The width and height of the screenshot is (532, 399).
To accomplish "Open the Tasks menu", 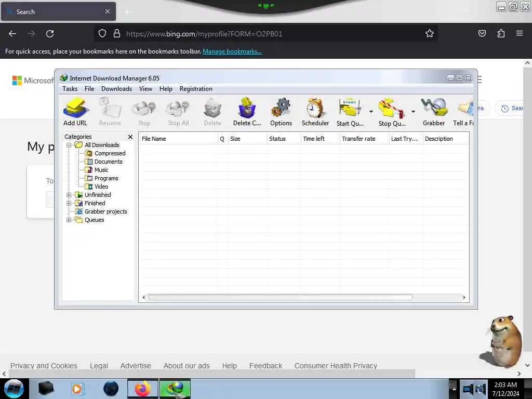I will pyautogui.click(x=70, y=89).
